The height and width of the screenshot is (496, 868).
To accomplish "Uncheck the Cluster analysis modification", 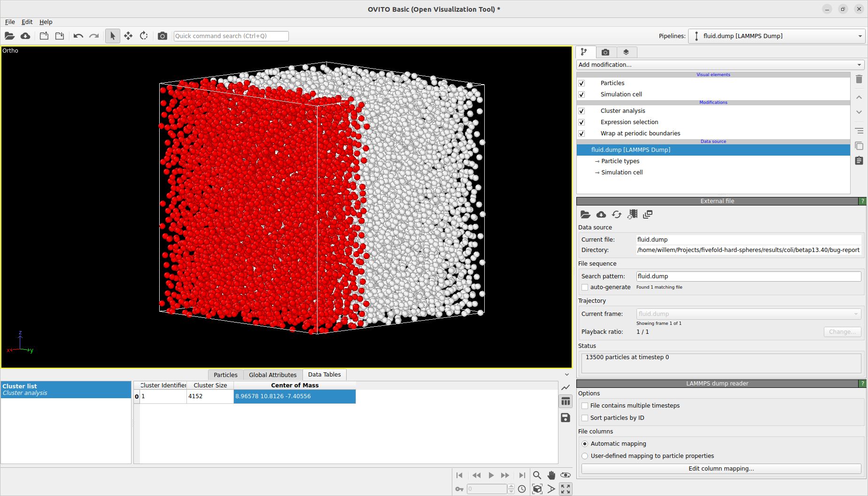I will pyautogui.click(x=581, y=110).
